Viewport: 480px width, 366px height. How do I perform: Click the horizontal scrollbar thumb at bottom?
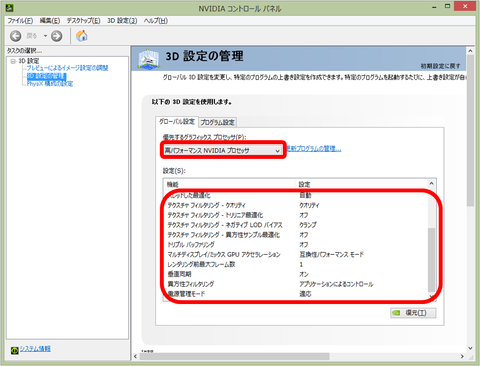[x=234, y=356]
